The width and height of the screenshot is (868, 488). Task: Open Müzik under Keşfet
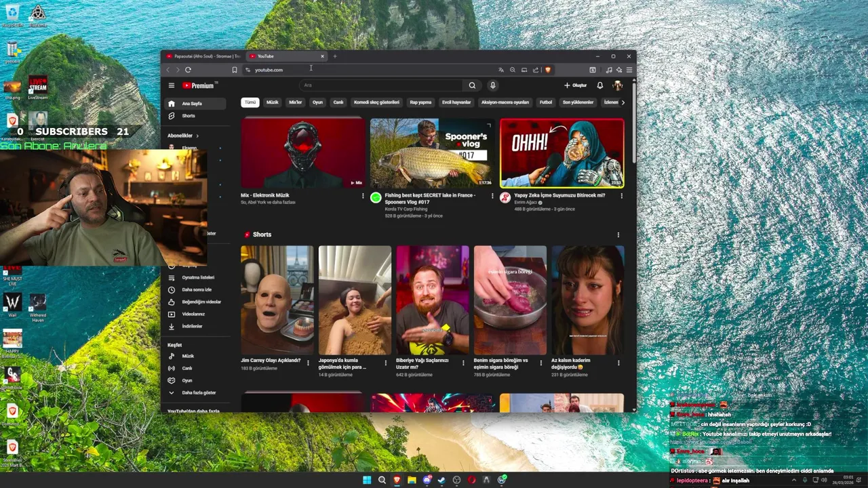(x=197, y=356)
